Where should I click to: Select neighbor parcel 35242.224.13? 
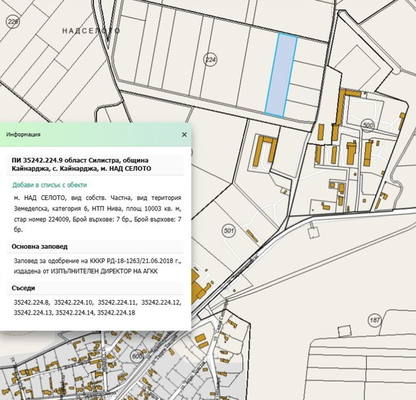click(33, 313)
